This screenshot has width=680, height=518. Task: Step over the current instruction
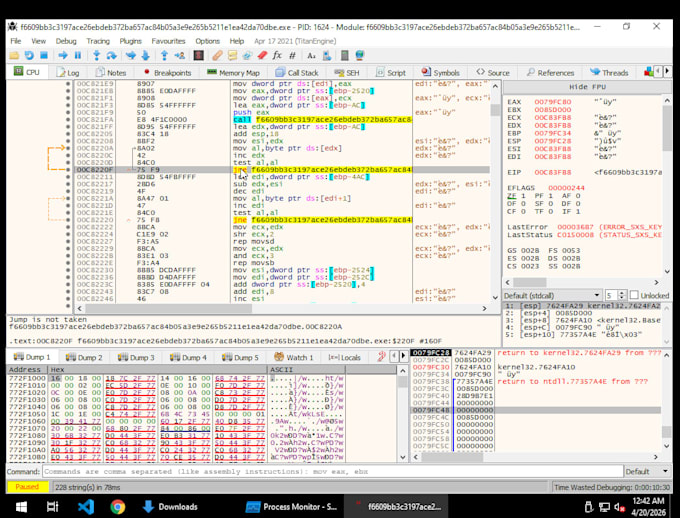(111, 56)
